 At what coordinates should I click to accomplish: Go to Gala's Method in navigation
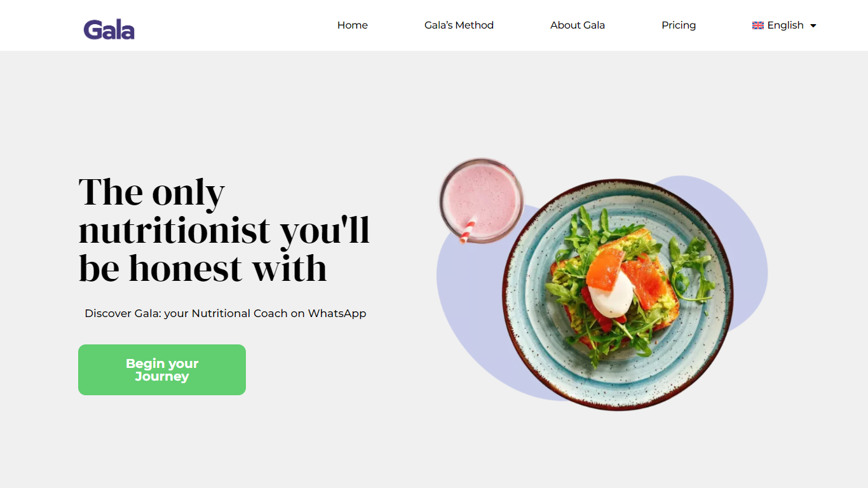[x=459, y=25]
